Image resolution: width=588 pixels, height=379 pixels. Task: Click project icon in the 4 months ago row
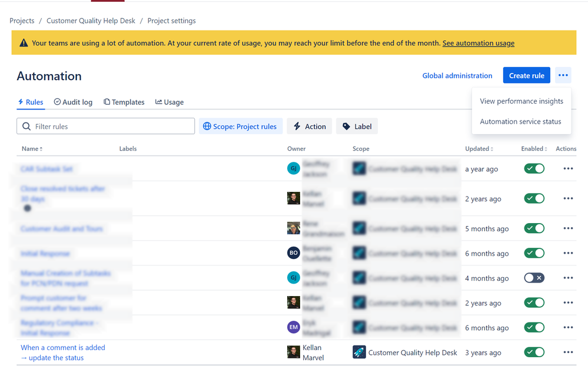(359, 277)
